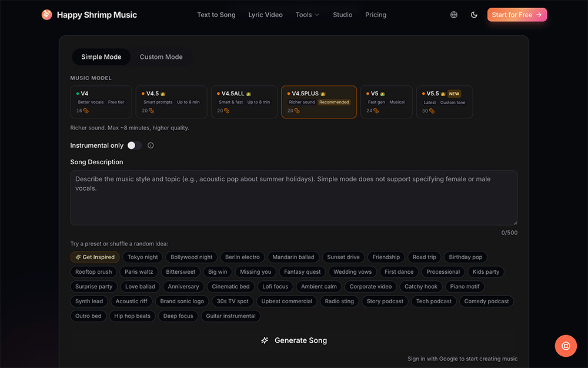Screen dimensions: 588x368
Task: Apply the Corporate video preset
Action: pyautogui.click(x=370, y=287)
